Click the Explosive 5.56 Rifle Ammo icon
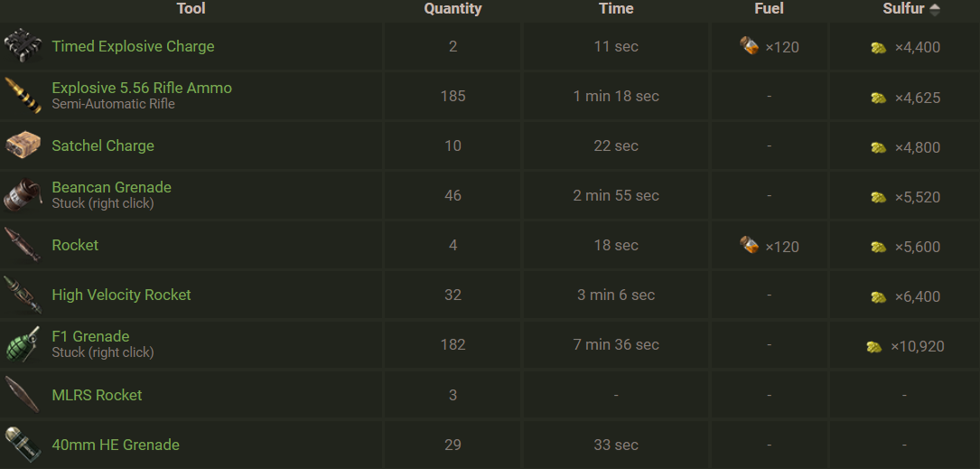980x469 pixels. coord(23,96)
